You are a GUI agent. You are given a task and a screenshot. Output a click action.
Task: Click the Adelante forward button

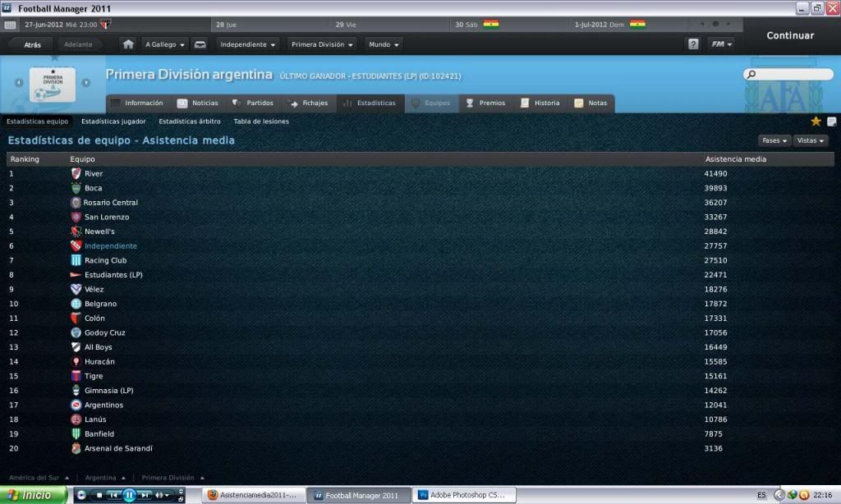pos(78,45)
